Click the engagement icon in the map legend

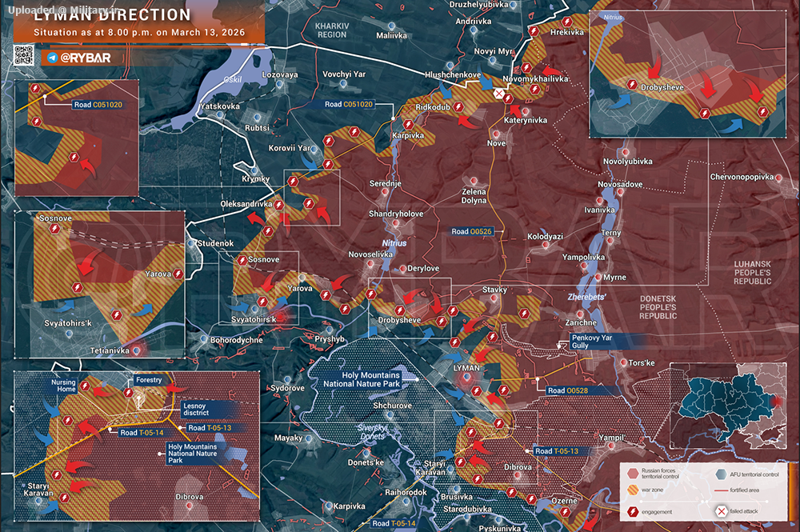click(x=633, y=511)
